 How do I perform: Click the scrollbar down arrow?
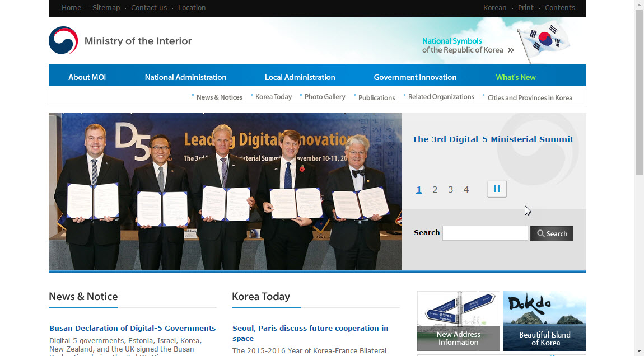coord(639,351)
